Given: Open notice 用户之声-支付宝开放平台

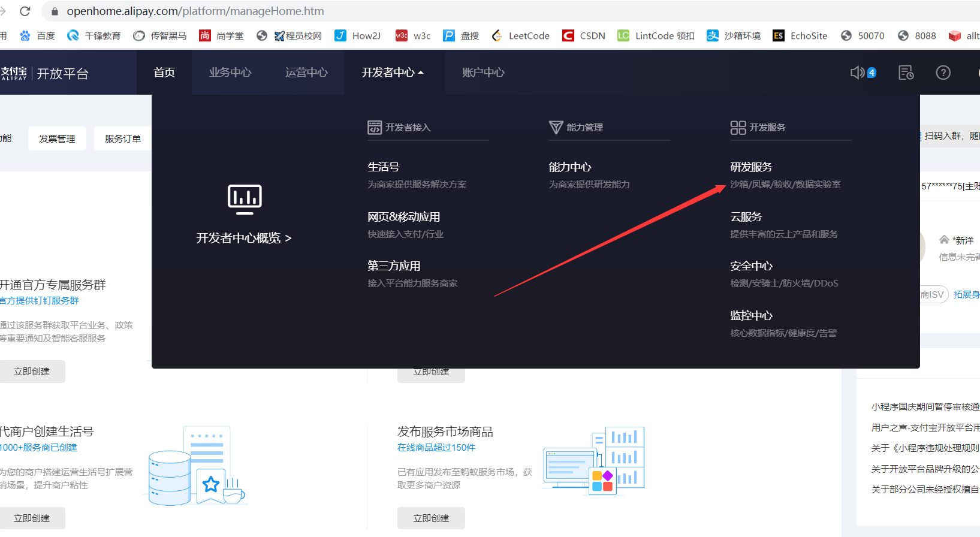Looking at the screenshot, I should point(925,427).
